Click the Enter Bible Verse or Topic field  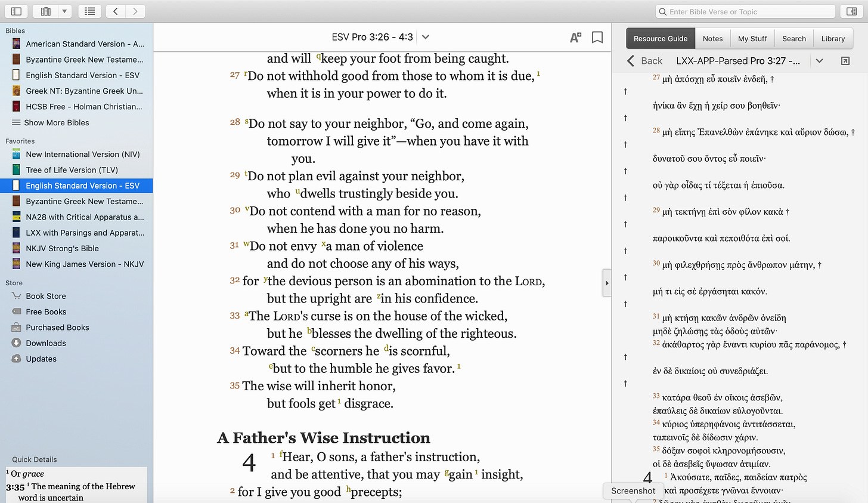745,11
